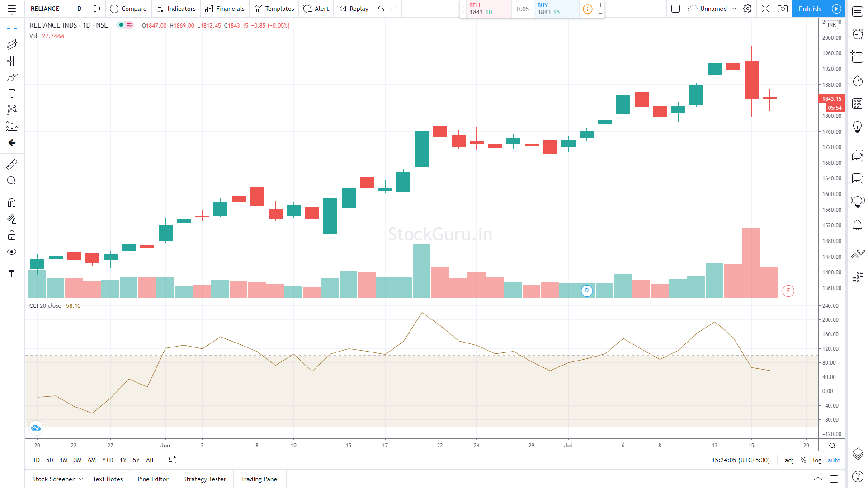Change the D timeframe interval
Image resolution: width=868 pixels, height=488 pixels.
(79, 9)
